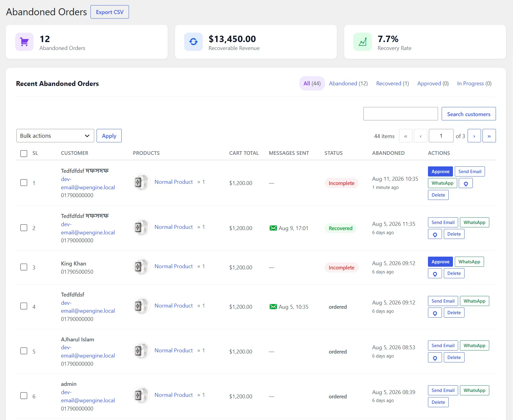The height and width of the screenshot is (420, 513).
Task: Check the row 6 admin order checkbox
Action: click(x=24, y=396)
